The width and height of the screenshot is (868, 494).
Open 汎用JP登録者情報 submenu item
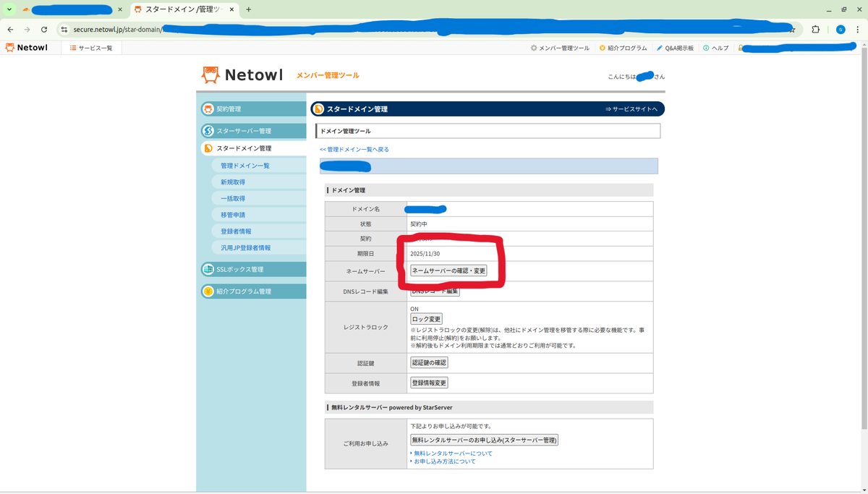click(x=245, y=247)
